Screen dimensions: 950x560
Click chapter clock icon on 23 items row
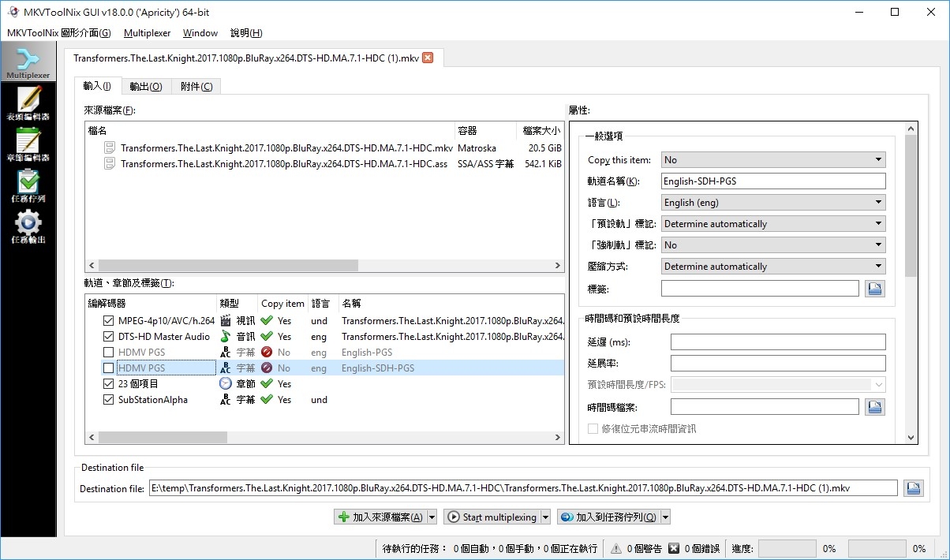tap(226, 384)
